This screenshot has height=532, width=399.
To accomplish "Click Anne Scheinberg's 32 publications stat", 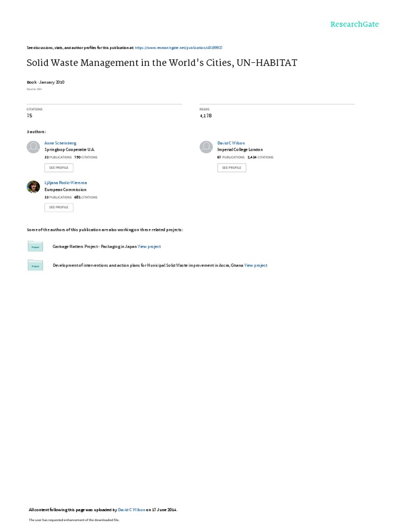I will (x=58, y=157).
